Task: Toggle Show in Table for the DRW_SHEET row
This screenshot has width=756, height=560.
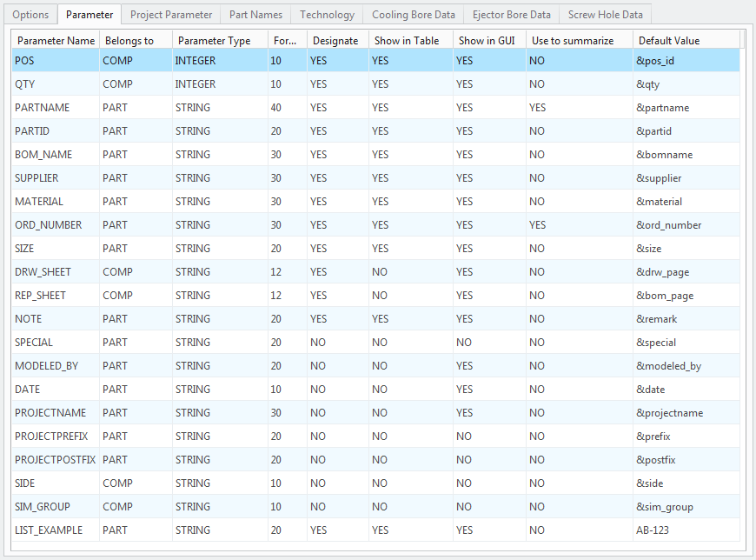Action: pos(380,272)
